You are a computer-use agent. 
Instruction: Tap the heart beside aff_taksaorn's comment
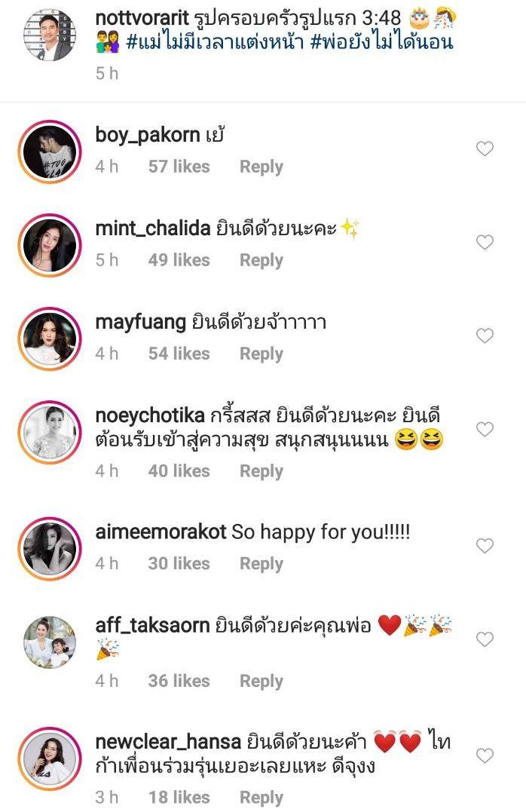485,639
